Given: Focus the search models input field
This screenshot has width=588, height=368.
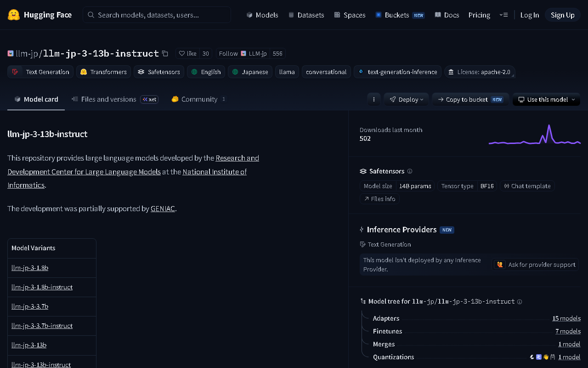Looking at the screenshot, I should pyautogui.click(x=157, y=15).
